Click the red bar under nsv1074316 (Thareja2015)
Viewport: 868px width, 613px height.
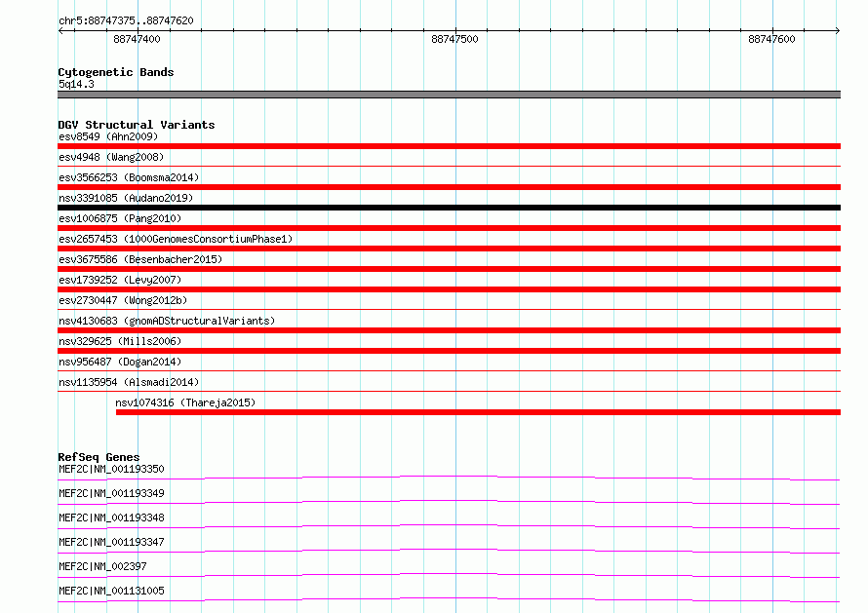[x=478, y=412]
